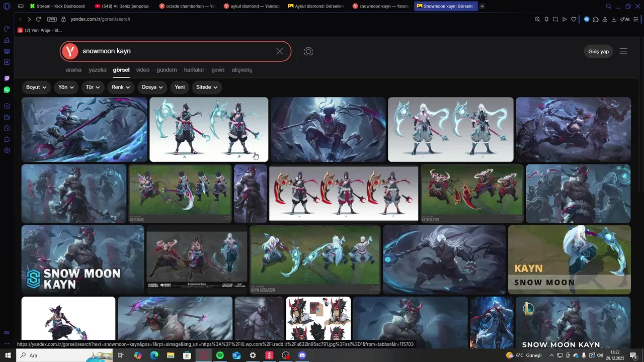644x362 pixels.
Task: Open weather widget 6°C Güneşli
Action: click(524, 355)
